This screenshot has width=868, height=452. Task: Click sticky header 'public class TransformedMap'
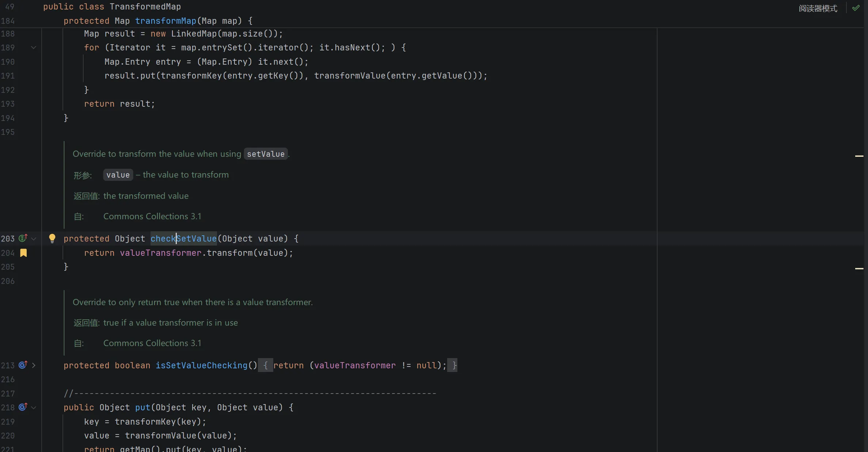[x=112, y=7]
